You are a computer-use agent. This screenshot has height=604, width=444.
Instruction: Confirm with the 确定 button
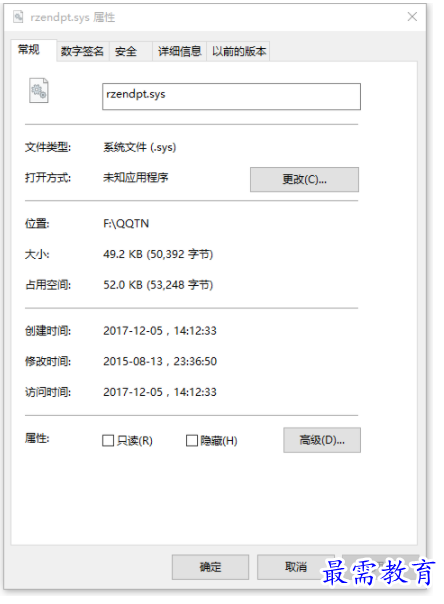(x=210, y=567)
